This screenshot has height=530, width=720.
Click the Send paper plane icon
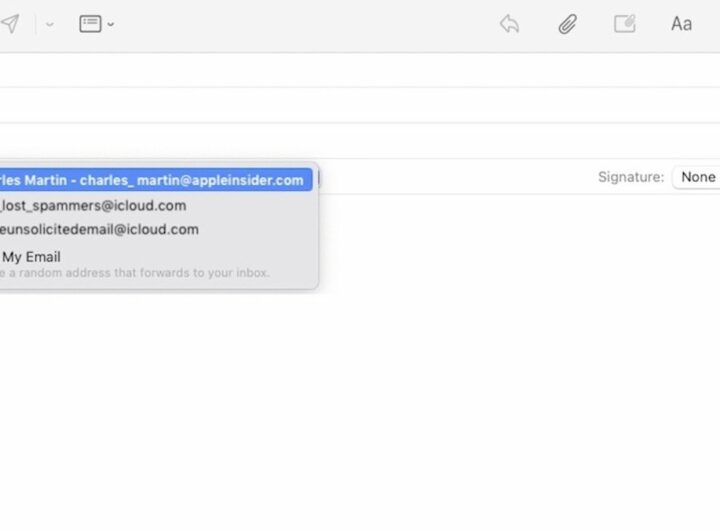pos(9,24)
